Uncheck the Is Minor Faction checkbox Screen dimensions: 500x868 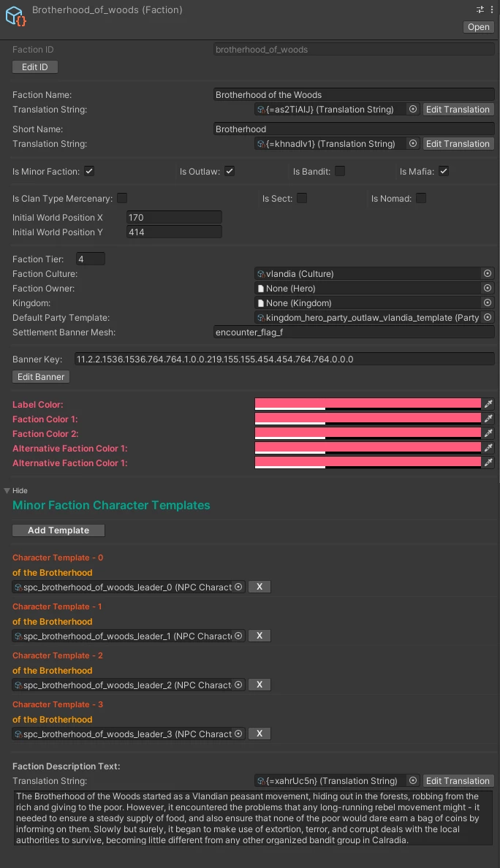tap(89, 171)
